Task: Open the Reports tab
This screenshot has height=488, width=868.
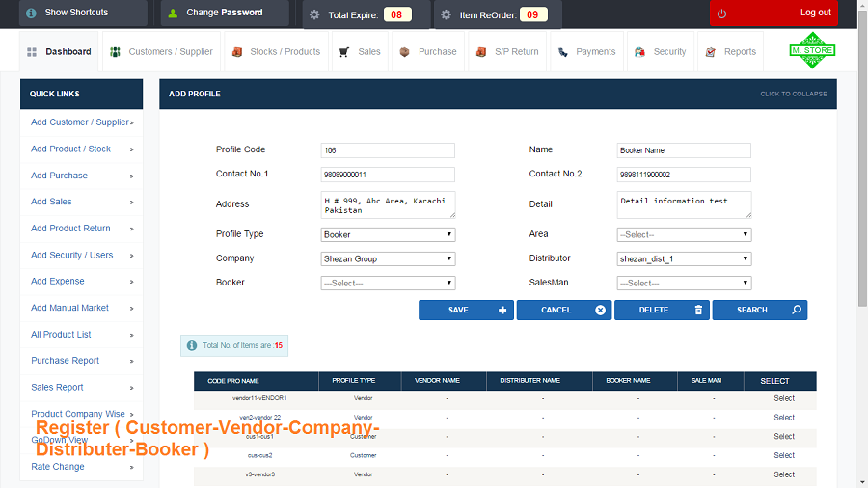Action: pos(731,51)
